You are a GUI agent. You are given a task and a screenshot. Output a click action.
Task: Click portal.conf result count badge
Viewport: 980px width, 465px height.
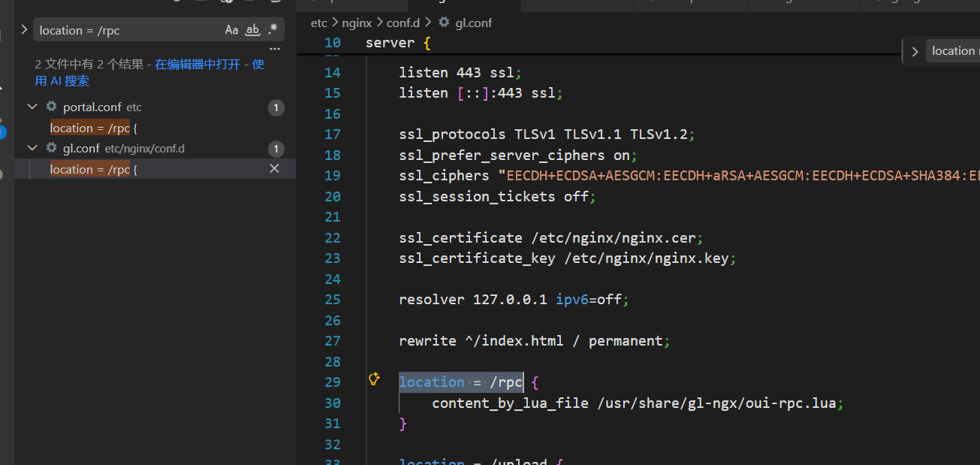(x=276, y=108)
